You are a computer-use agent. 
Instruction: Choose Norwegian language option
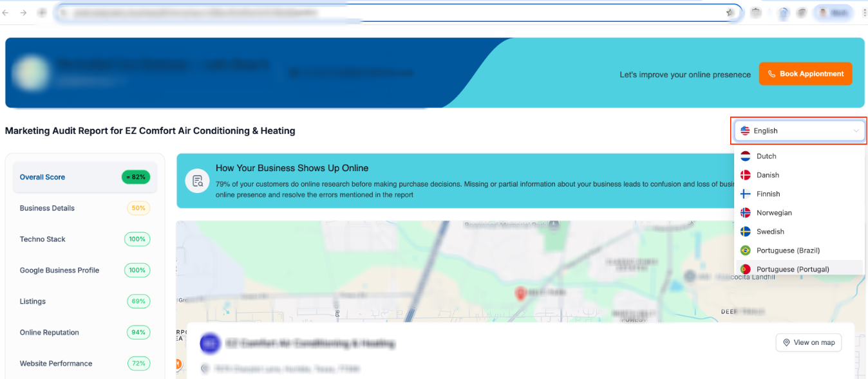coord(799,212)
